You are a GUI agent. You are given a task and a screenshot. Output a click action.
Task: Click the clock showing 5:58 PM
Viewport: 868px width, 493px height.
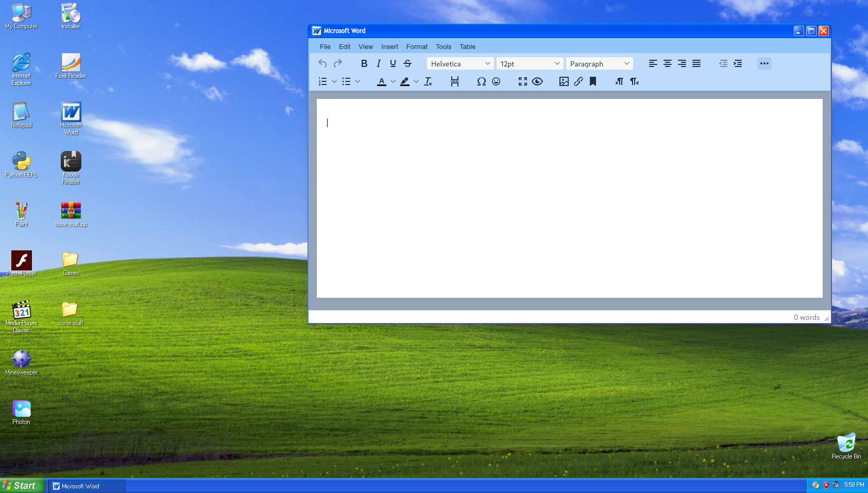pos(854,485)
